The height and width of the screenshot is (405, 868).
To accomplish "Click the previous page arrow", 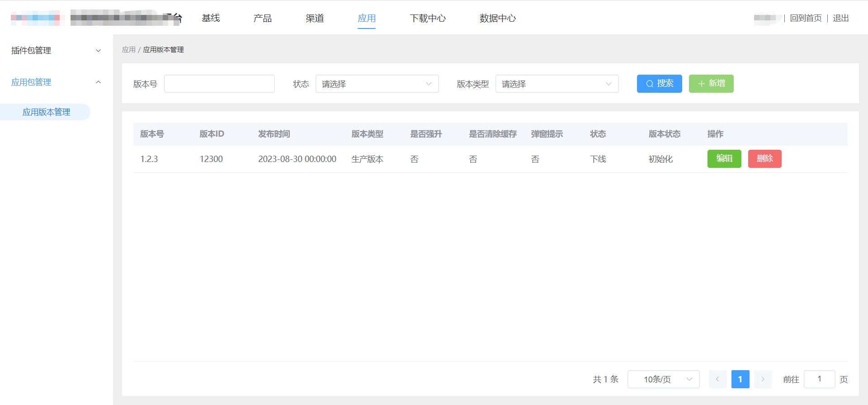I will point(718,379).
